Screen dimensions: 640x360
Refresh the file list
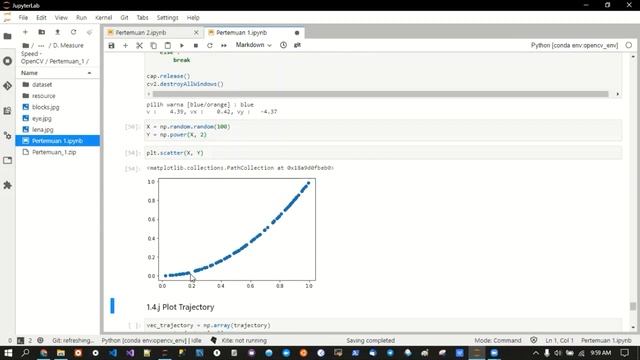click(x=73, y=32)
